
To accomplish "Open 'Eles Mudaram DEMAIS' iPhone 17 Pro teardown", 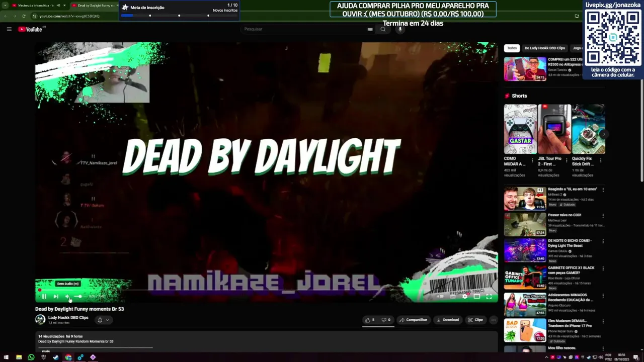I will coord(525,330).
